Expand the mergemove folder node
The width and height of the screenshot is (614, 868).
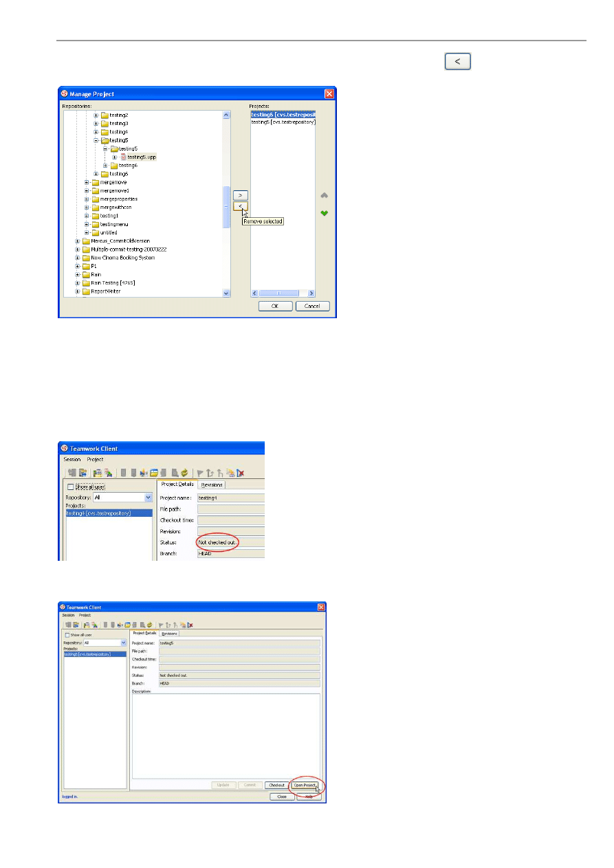pyautogui.click(x=87, y=182)
